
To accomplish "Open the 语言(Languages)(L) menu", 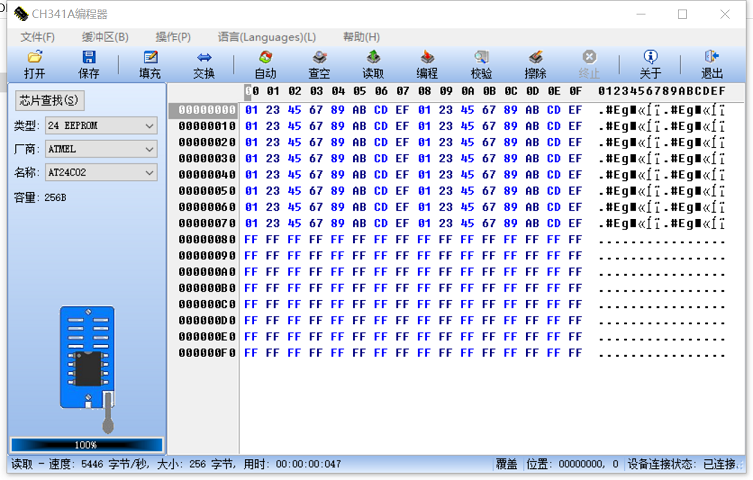I will pos(267,37).
